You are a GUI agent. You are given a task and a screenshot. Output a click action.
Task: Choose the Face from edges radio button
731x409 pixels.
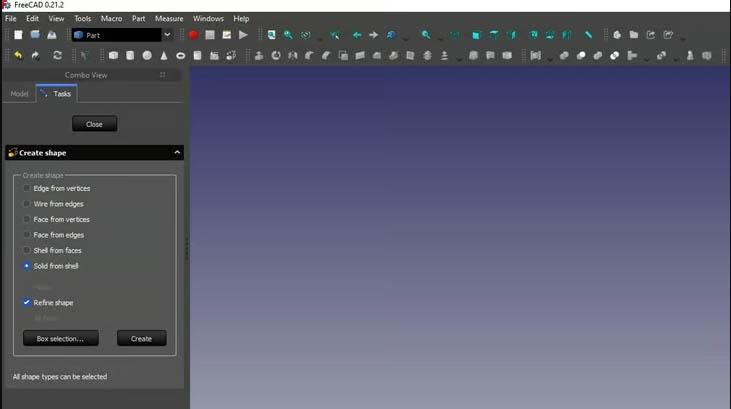click(x=27, y=235)
